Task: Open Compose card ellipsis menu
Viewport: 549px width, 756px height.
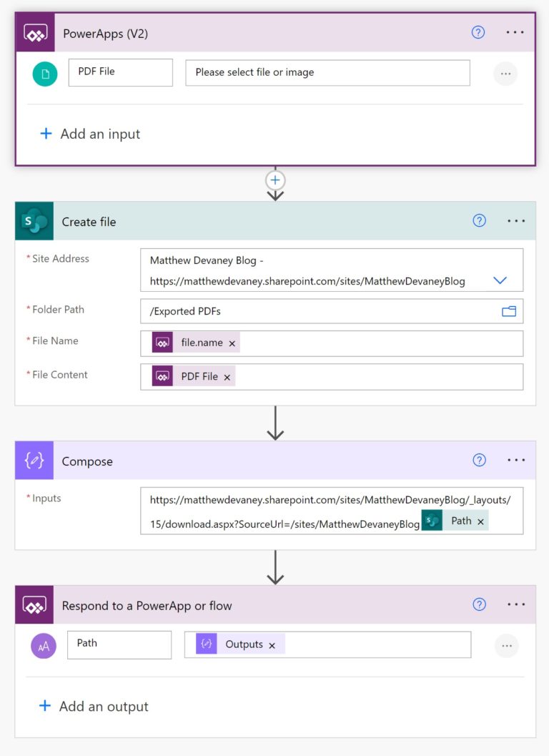Action: tap(516, 461)
